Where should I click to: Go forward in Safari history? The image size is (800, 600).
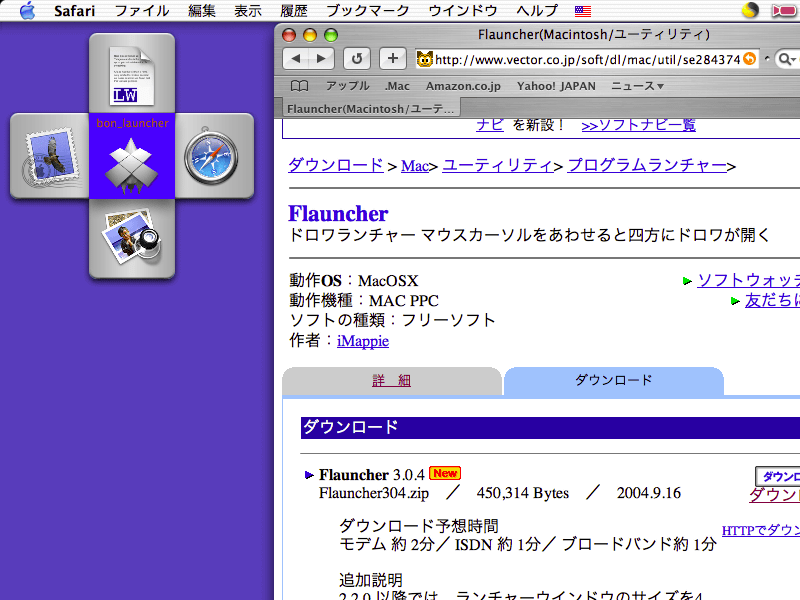pos(321,59)
